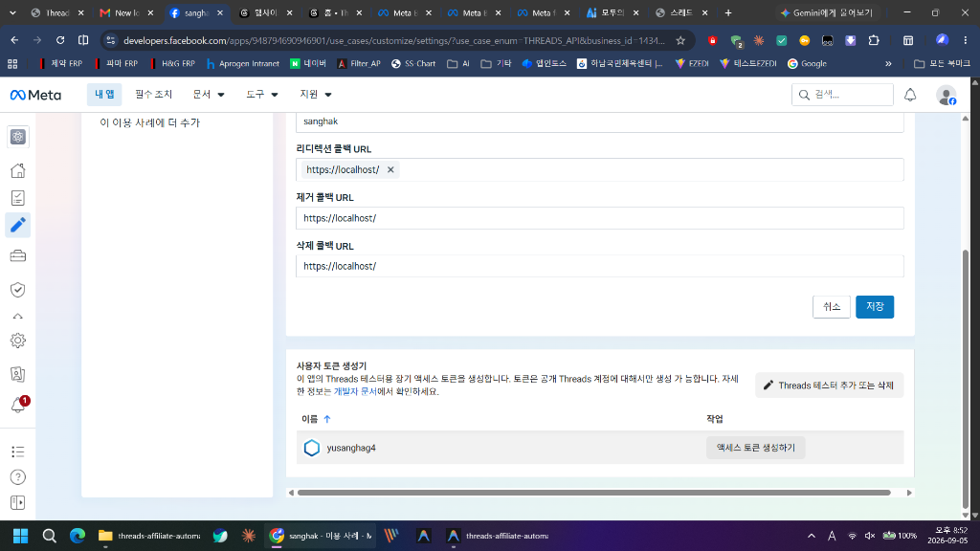Open notifications bell in Meta header
Viewport: 980px width, 551px height.
click(x=910, y=95)
